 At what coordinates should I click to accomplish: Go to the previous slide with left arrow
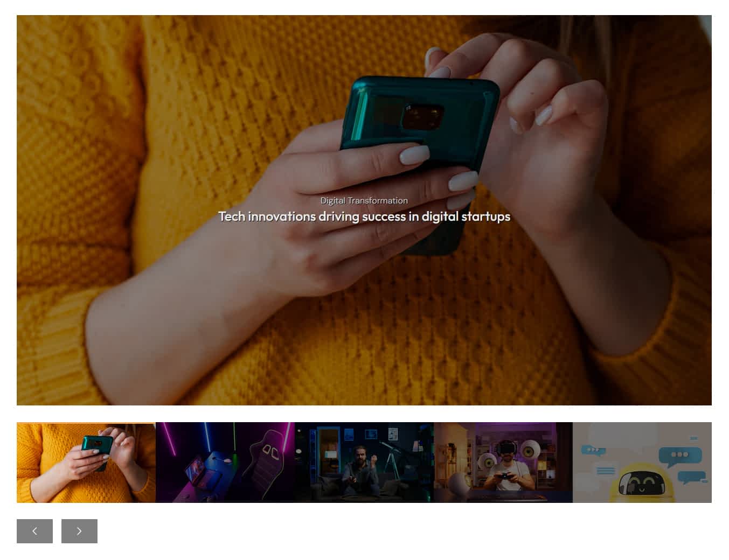coord(34,531)
